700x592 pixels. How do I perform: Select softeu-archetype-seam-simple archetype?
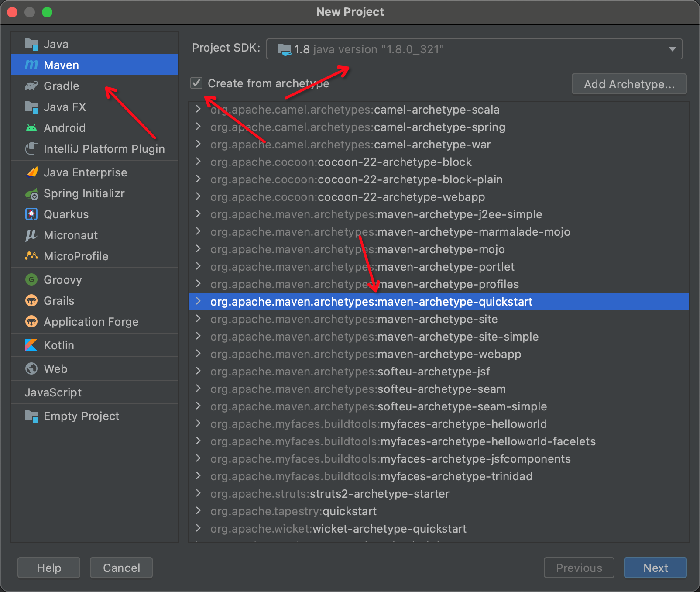click(x=439, y=406)
